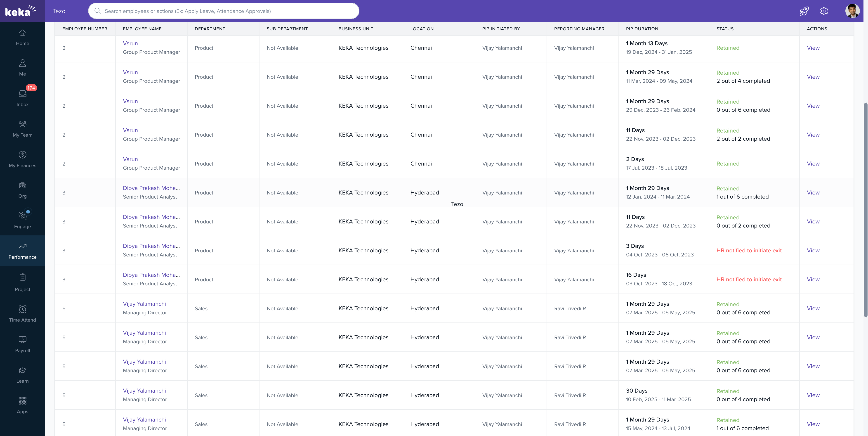Image resolution: width=868 pixels, height=436 pixels.
Task: Click the employee search field
Action: [x=224, y=11]
